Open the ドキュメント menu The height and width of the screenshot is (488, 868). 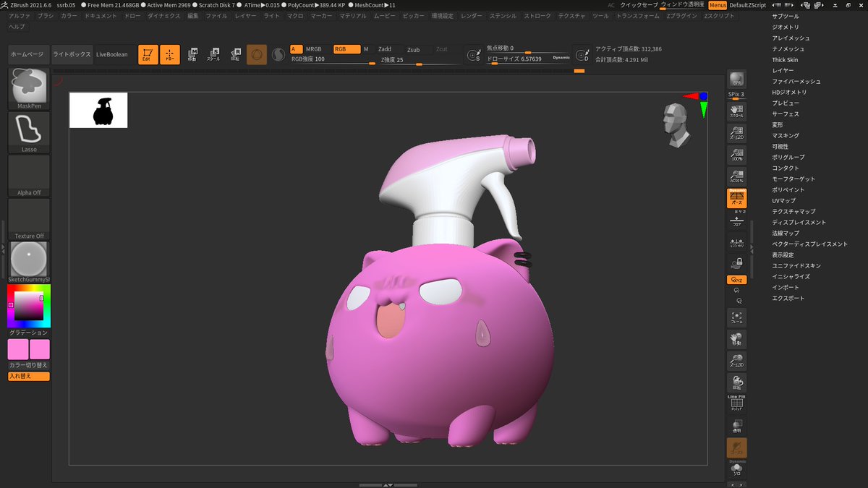pos(101,15)
